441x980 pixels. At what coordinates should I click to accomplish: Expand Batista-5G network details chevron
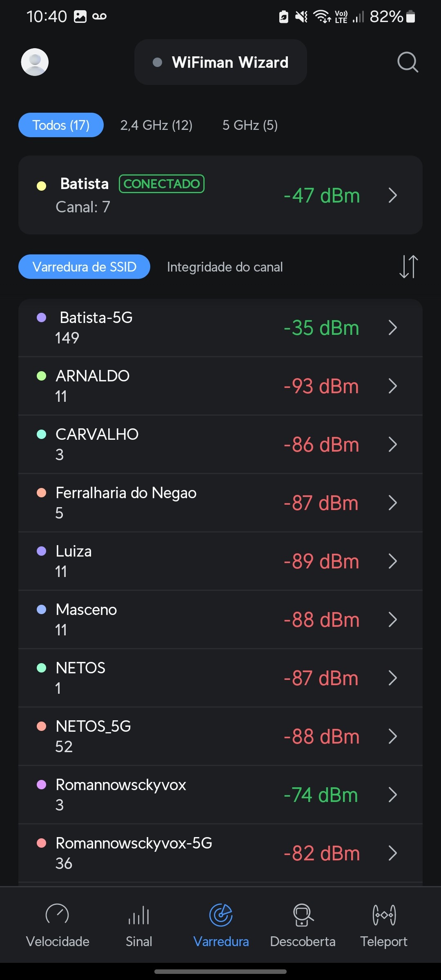coord(393,327)
